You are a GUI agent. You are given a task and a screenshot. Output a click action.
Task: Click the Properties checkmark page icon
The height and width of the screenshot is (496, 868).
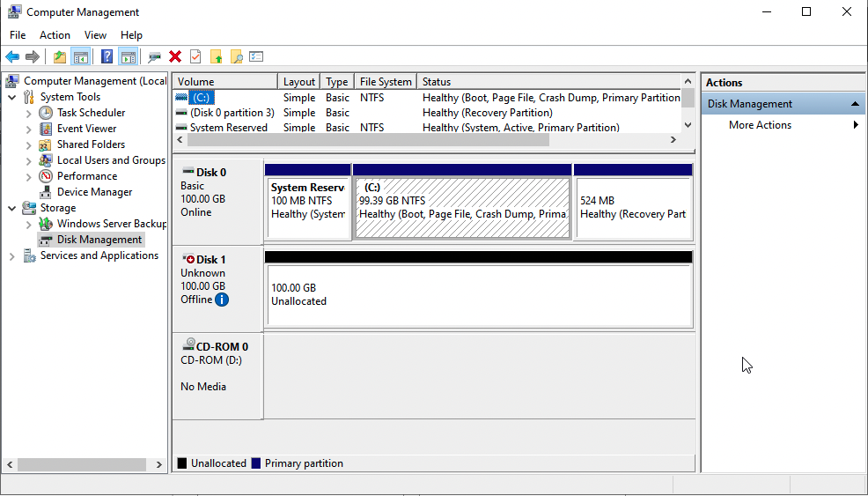pos(195,56)
